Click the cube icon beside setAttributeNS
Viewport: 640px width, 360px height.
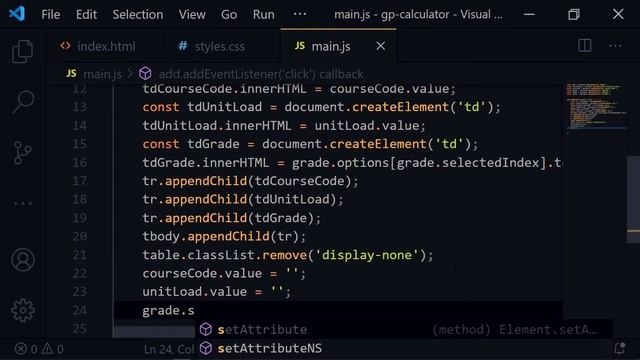point(206,348)
